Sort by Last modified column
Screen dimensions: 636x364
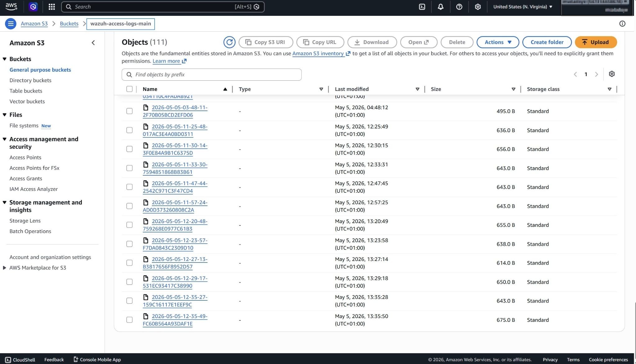click(417, 89)
